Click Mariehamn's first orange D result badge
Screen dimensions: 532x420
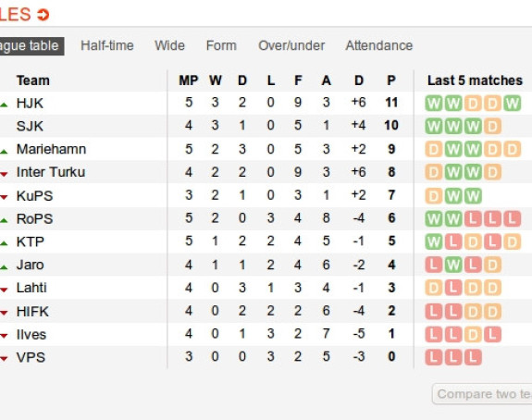(434, 149)
